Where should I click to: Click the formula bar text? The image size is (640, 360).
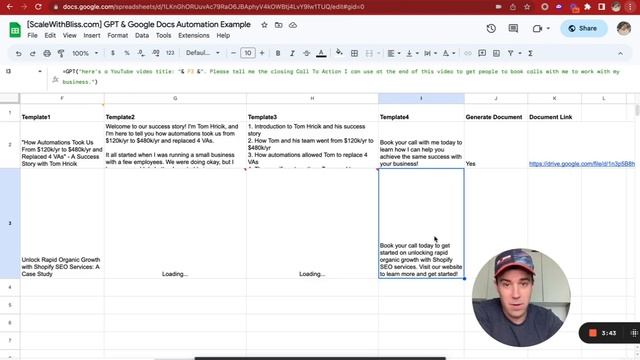pos(341,76)
